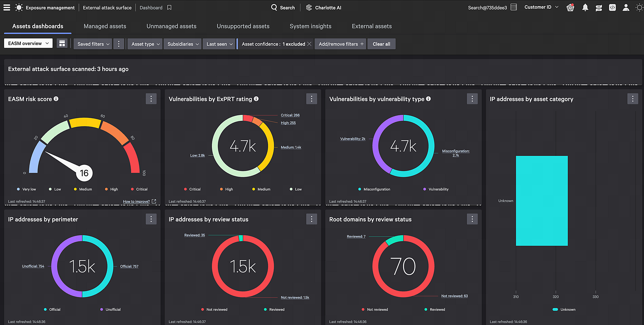The height and width of the screenshot is (325, 644).
Task: Open the Asset type filter dropdown
Action: [145, 44]
